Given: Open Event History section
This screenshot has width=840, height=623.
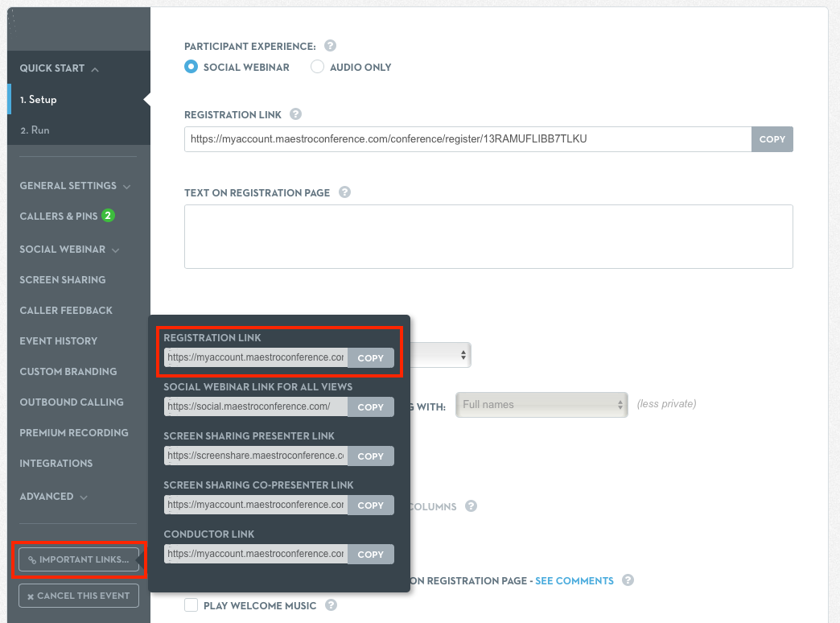Looking at the screenshot, I should 59,341.
